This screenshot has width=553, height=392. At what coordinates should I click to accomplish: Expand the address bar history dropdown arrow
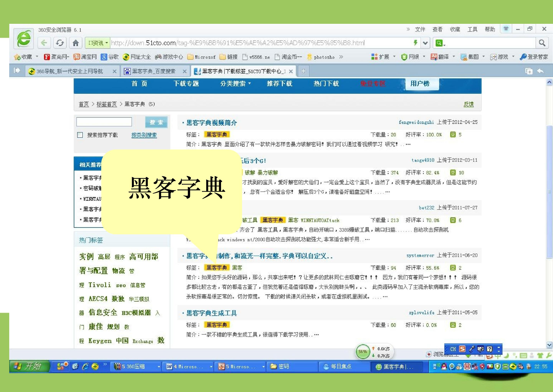pos(425,43)
